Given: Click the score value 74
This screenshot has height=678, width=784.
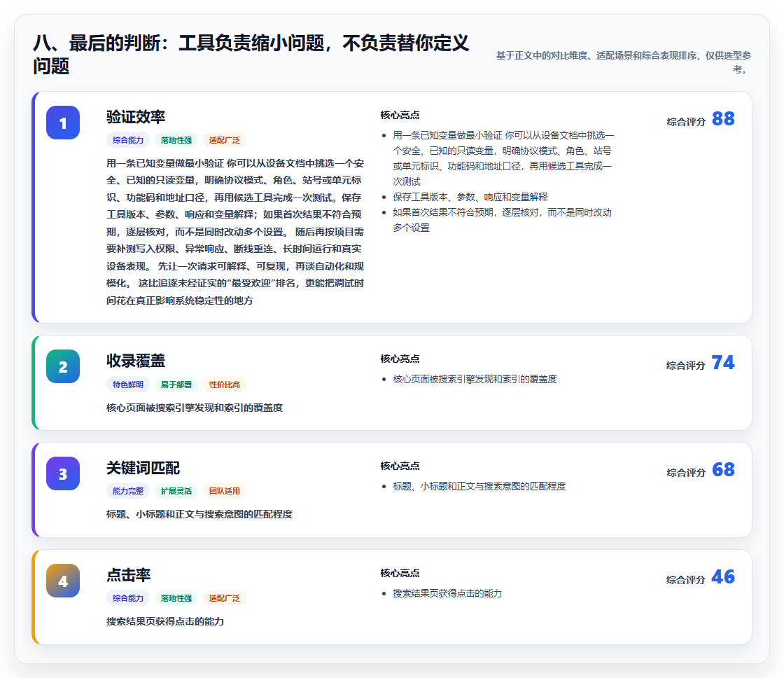Looking at the screenshot, I should point(723,363).
